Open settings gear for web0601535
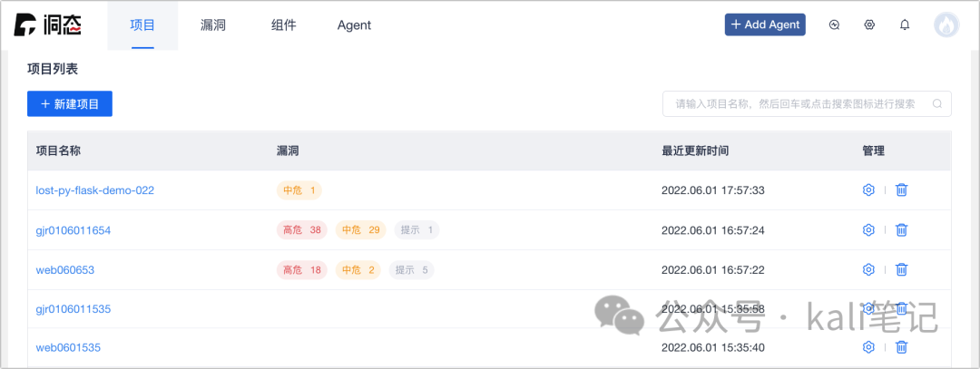Image resolution: width=980 pixels, height=369 pixels. [867, 347]
